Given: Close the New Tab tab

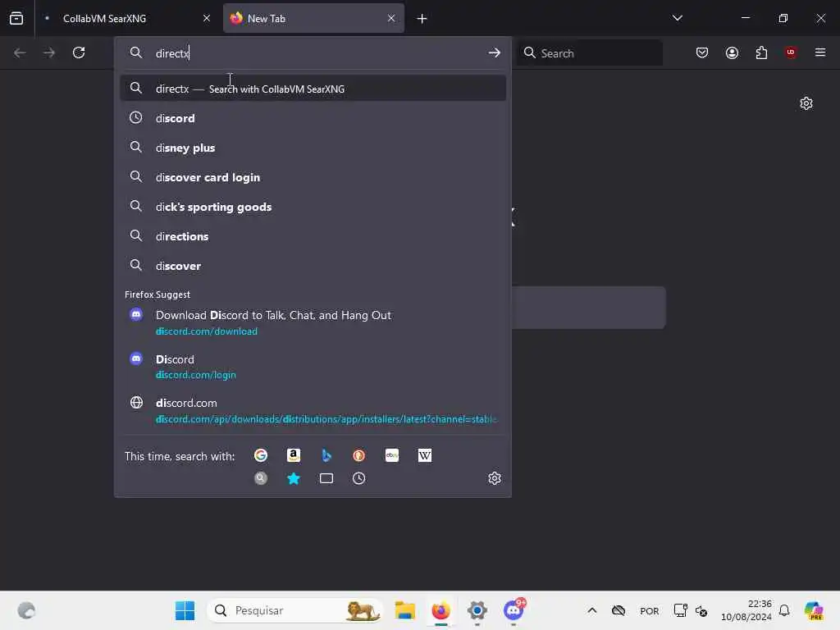Looking at the screenshot, I should (391, 18).
